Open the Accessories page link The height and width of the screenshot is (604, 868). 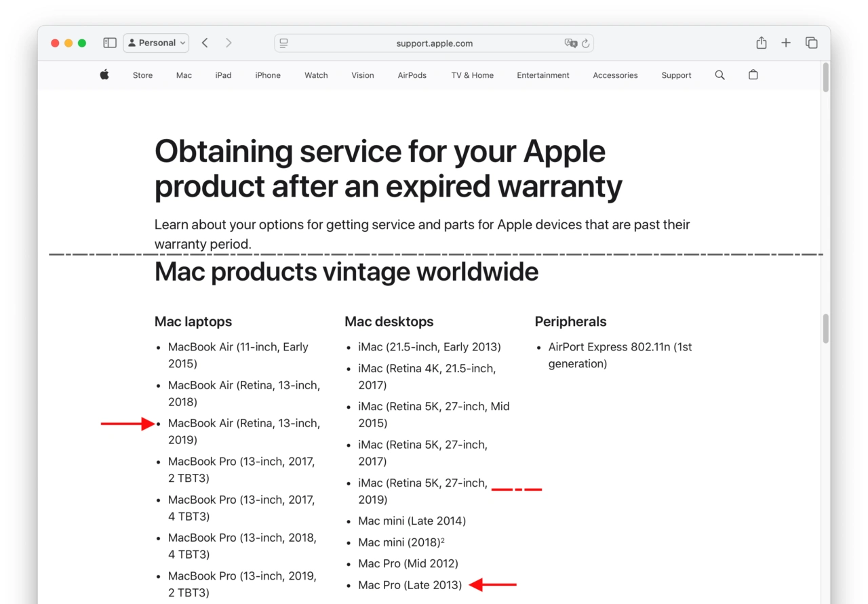click(615, 75)
